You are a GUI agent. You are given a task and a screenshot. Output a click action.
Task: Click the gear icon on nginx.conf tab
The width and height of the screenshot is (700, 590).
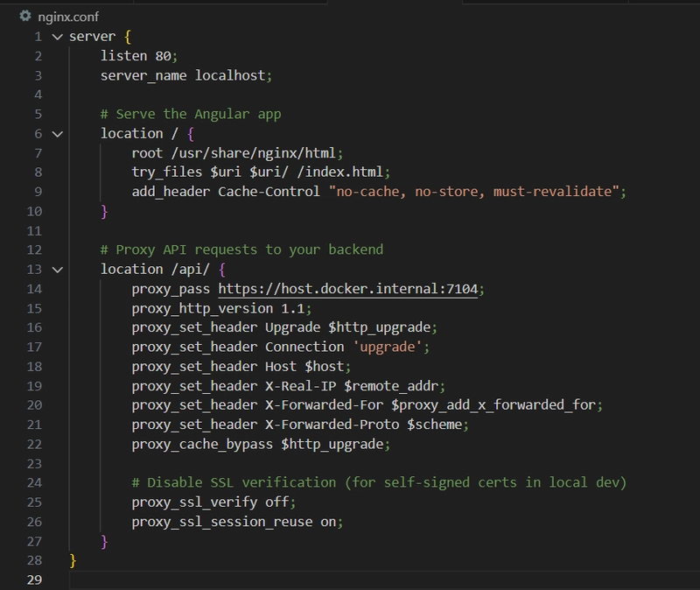[x=24, y=15]
